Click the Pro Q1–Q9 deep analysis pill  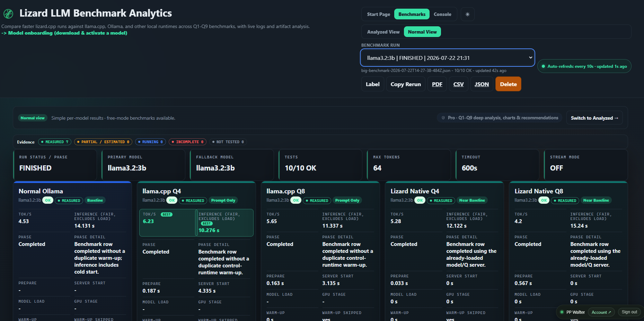coord(500,118)
